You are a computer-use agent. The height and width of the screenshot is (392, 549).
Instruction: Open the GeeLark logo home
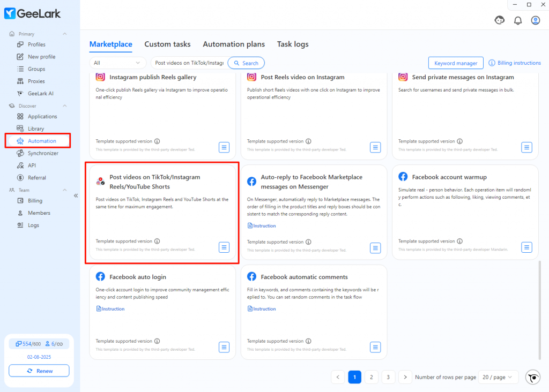click(x=32, y=13)
